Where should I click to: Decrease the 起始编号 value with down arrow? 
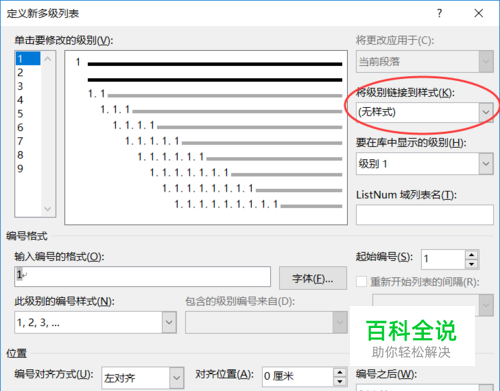click(x=472, y=264)
